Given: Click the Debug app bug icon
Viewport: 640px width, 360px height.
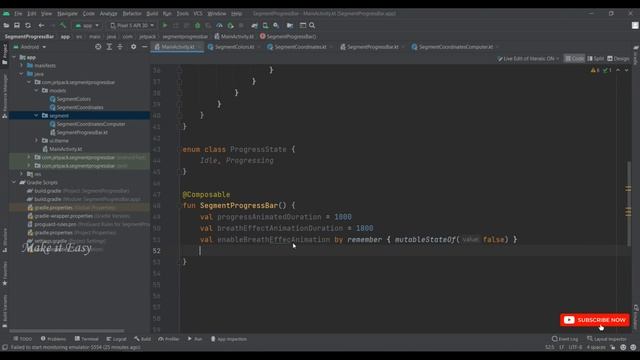Looking at the screenshot, I should 198,25.
